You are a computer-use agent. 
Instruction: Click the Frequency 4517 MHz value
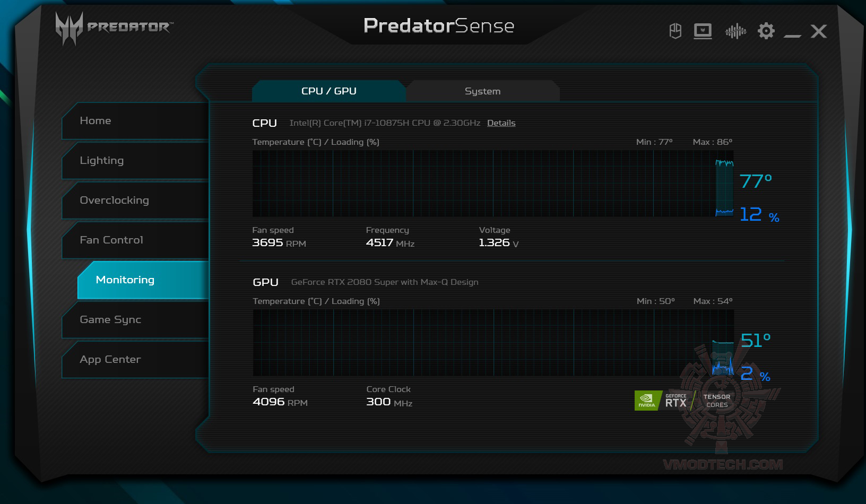390,243
